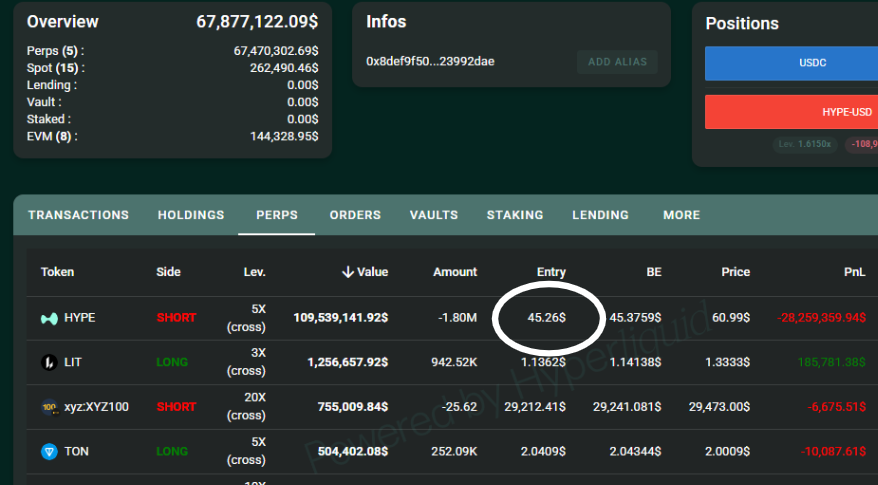
Task: Sort table by Amount column header
Action: pyautogui.click(x=455, y=272)
